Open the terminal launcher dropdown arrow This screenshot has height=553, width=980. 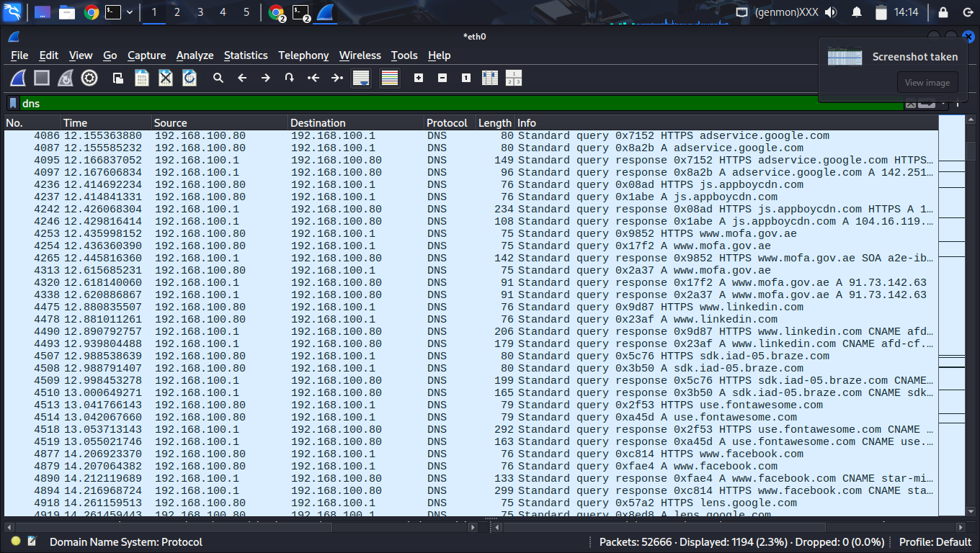130,12
